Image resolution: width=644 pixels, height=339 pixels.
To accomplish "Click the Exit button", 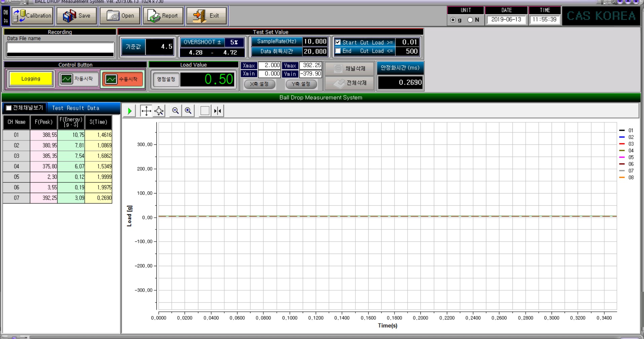I will [x=206, y=16].
